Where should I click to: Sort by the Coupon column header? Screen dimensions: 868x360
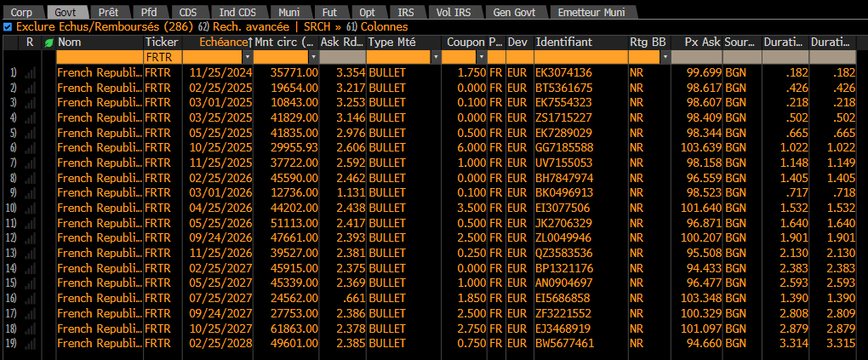(x=464, y=42)
